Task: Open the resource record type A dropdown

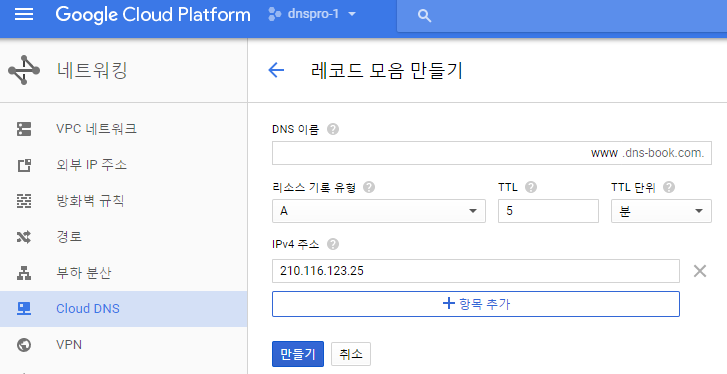Action: click(379, 211)
